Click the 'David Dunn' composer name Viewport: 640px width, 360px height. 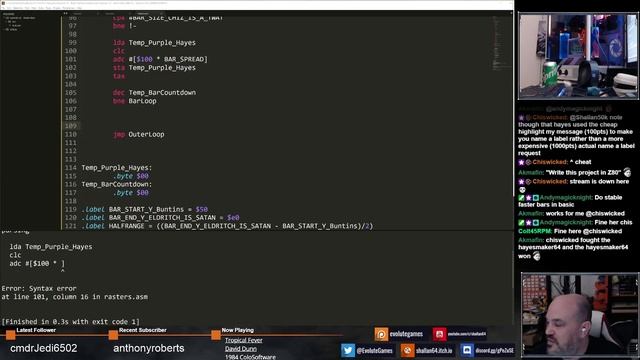click(x=241, y=349)
